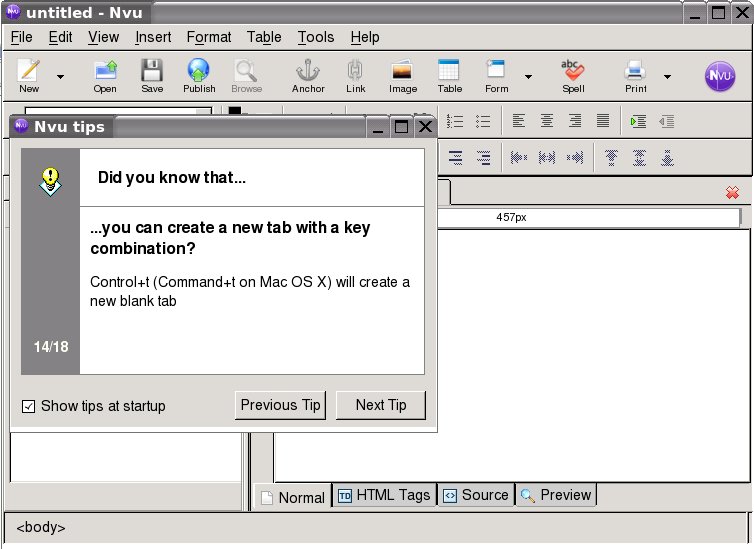This screenshot has width=754, height=549.
Task: Click the definition term icon
Action: tap(455, 158)
